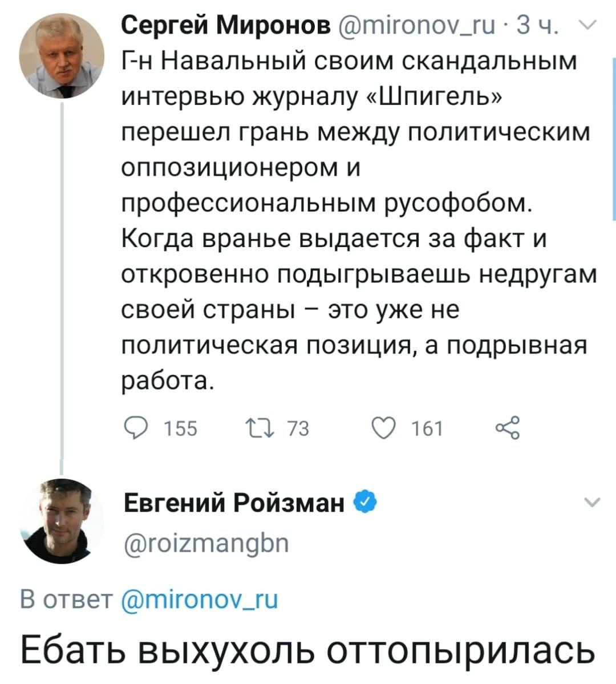The image size is (616, 684).
Task: Tap the share icon under Mironov's tweet
Action: point(507,427)
